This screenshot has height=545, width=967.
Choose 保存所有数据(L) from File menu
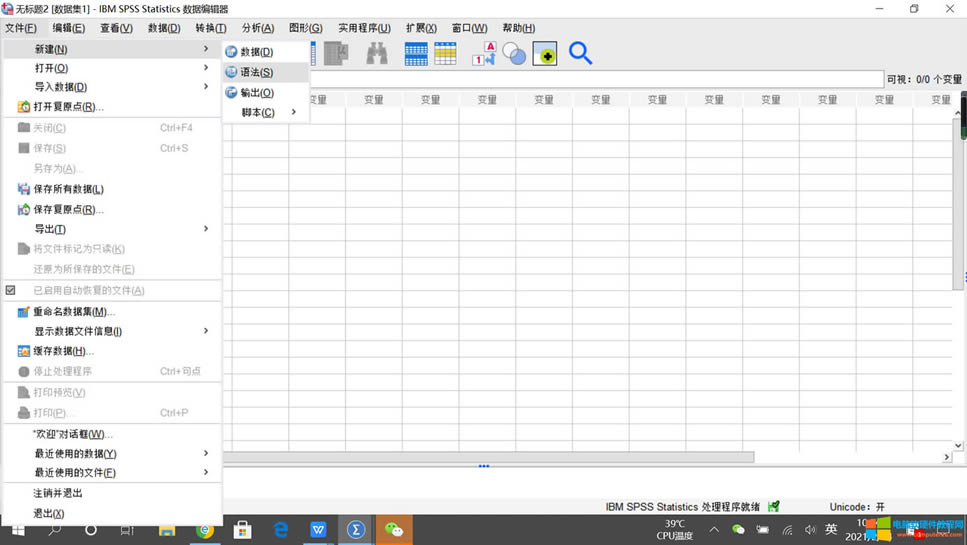(x=68, y=189)
